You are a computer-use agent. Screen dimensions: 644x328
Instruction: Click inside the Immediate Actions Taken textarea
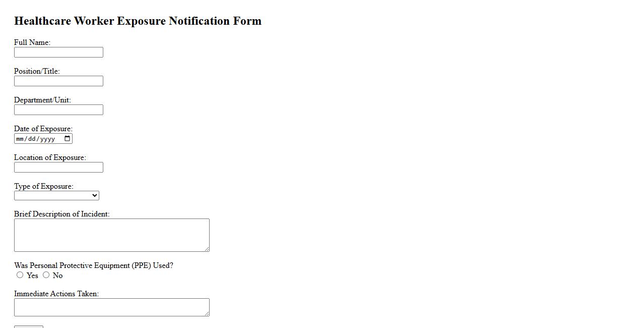coord(111,307)
